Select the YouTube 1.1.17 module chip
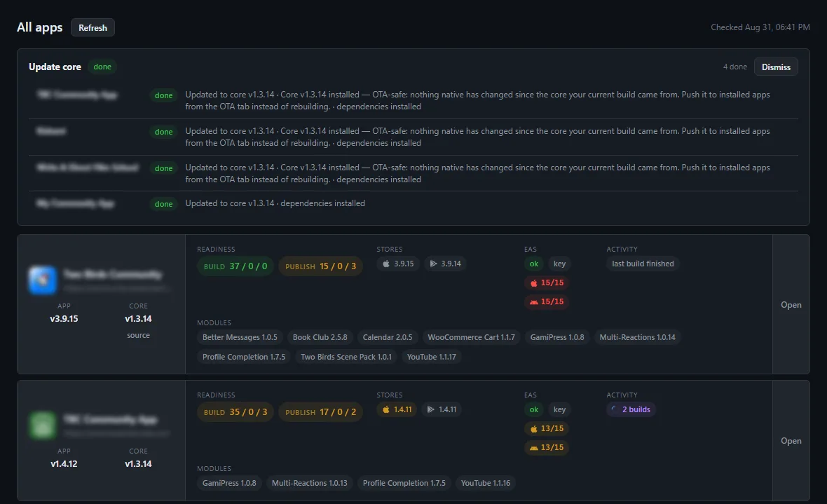The width and height of the screenshot is (827, 504). [432, 357]
